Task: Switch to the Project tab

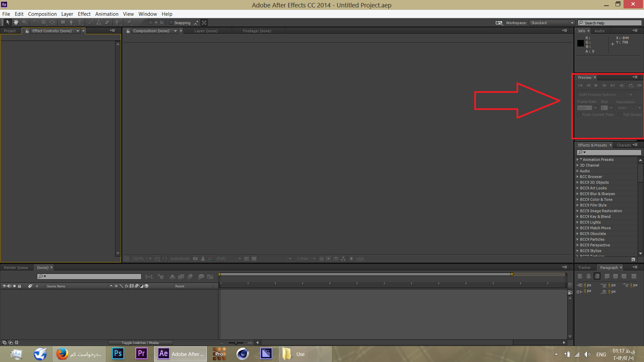Action: point(10,31)
